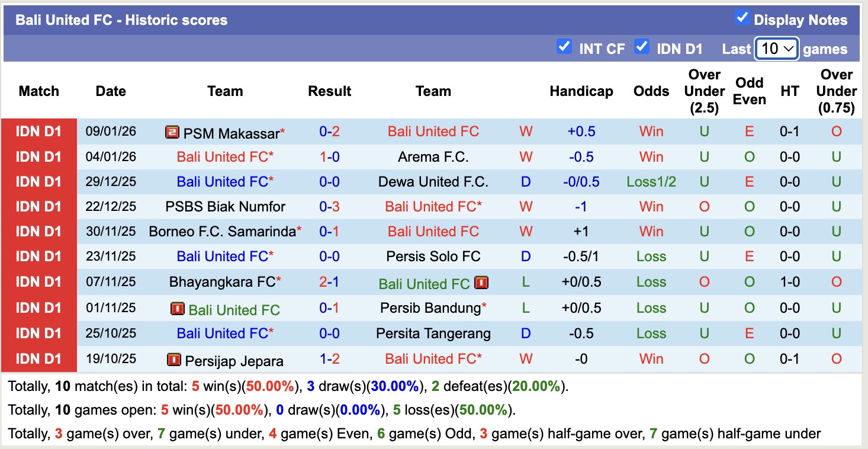
Task: Click the IDN D1 tag on the first match row
Action: pyautogui.click(x=39, y=132)
